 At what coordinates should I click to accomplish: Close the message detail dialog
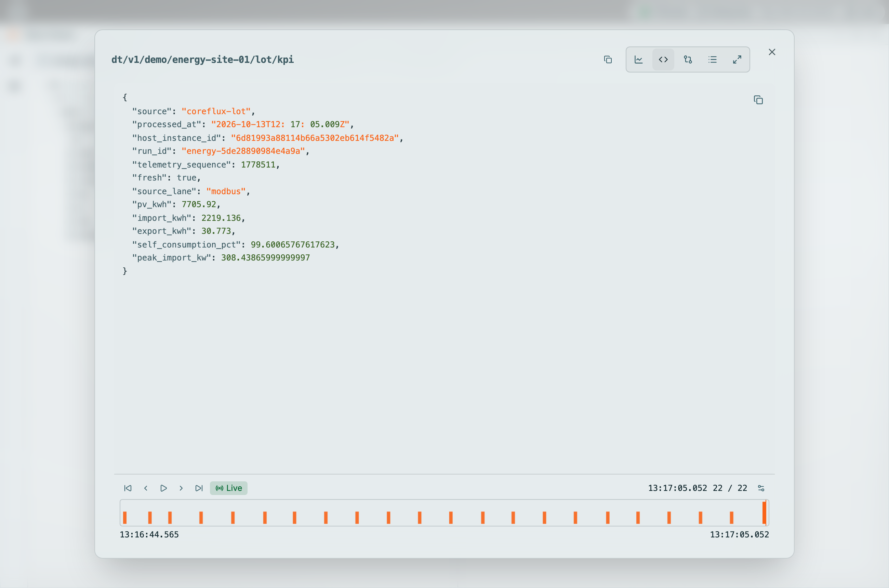coord(772,52)
